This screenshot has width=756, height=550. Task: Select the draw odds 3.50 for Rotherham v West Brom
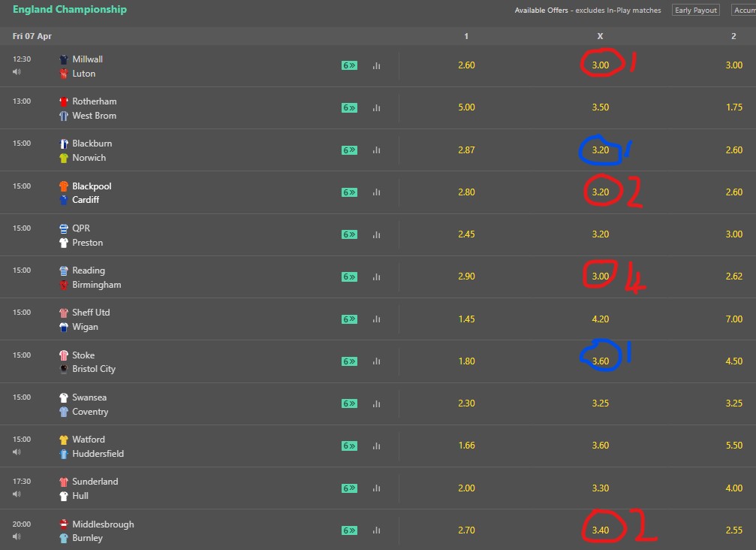pyautogui.click(x=601, y=107)
